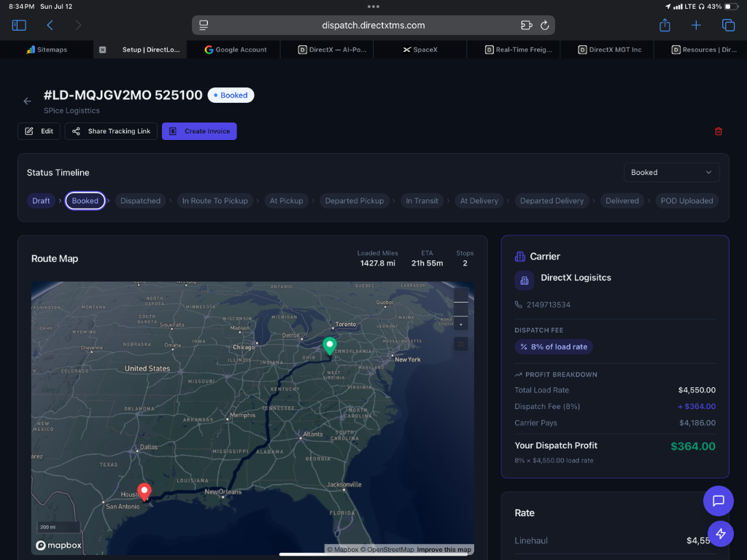The image size is (747, 560).
Task: Go back with Safari's back arrow
Action: [x=50, y=26]
